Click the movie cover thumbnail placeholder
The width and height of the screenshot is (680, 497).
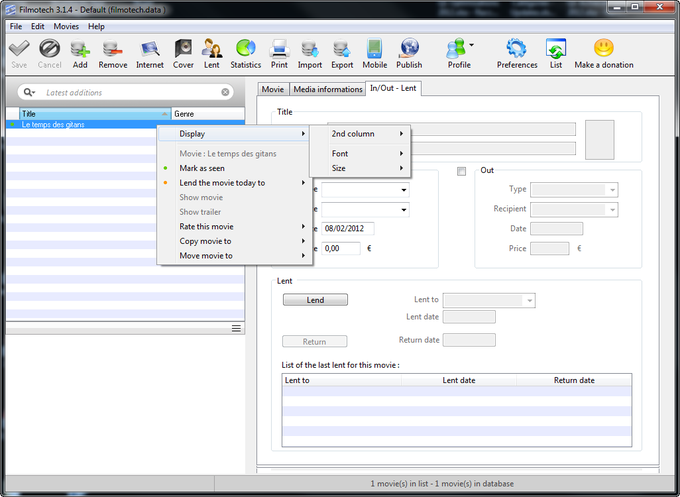click(600, 140)
